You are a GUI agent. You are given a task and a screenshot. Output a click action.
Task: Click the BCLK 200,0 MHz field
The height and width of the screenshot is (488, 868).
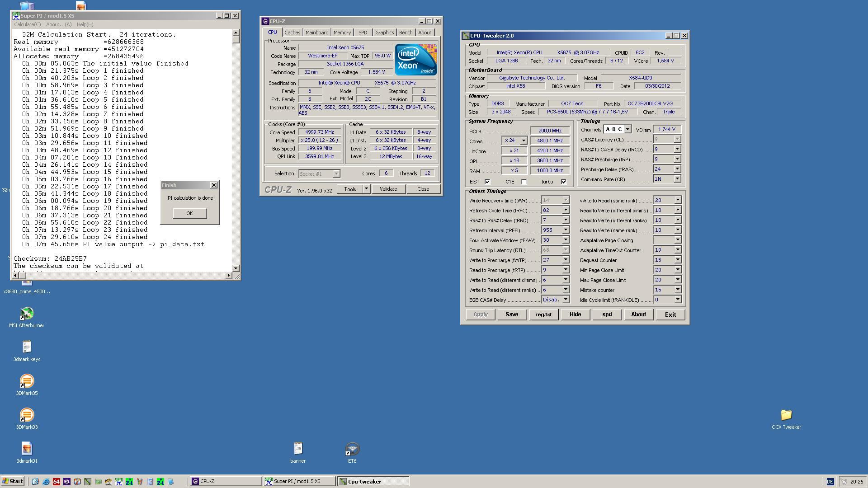coord(550,131)
